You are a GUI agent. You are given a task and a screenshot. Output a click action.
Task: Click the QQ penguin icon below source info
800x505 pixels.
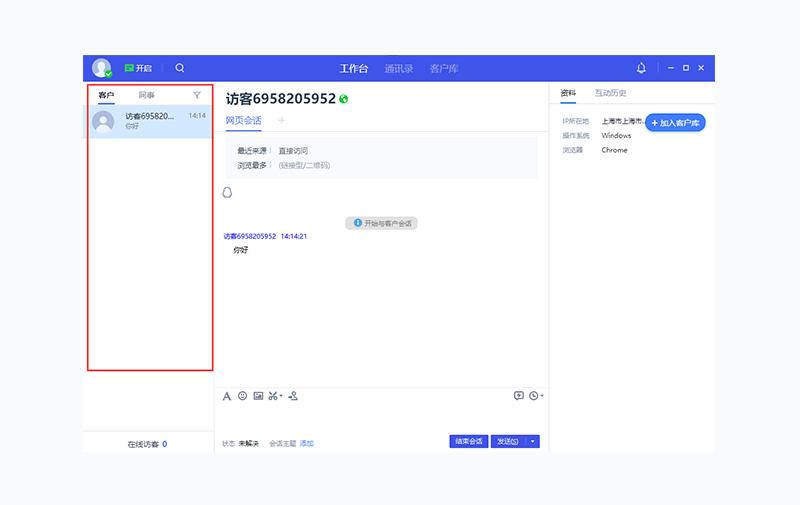coord(228,192)
